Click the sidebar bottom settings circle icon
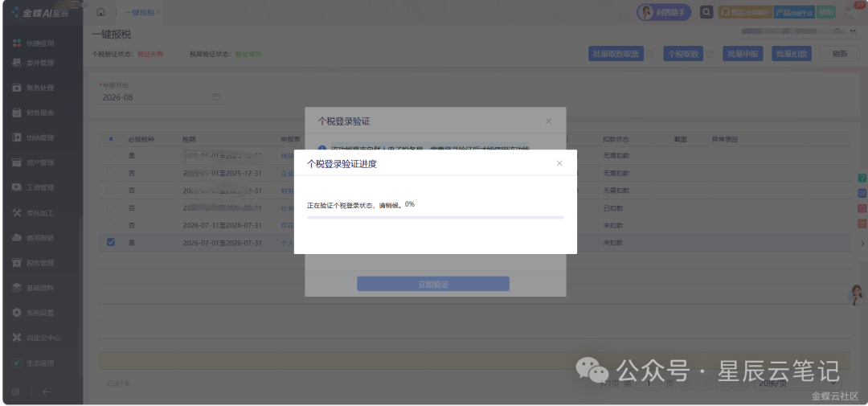The height and width of the screenshot is (406, 868). pos(15,392)
